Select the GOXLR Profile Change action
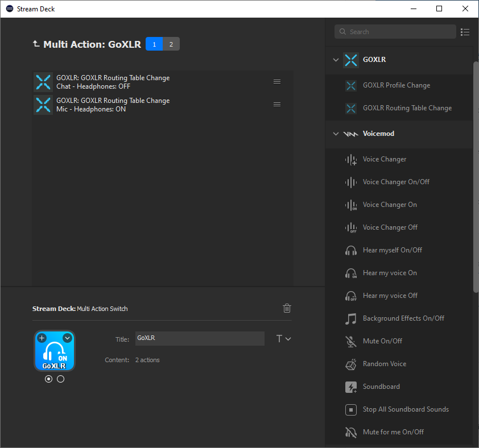479x448 pixels. coord(399,85)
